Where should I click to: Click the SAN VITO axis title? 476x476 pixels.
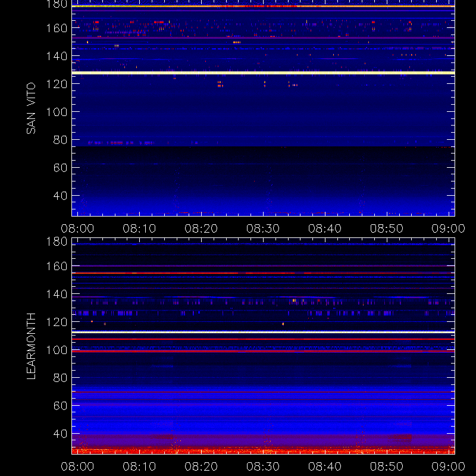[31, 108]
